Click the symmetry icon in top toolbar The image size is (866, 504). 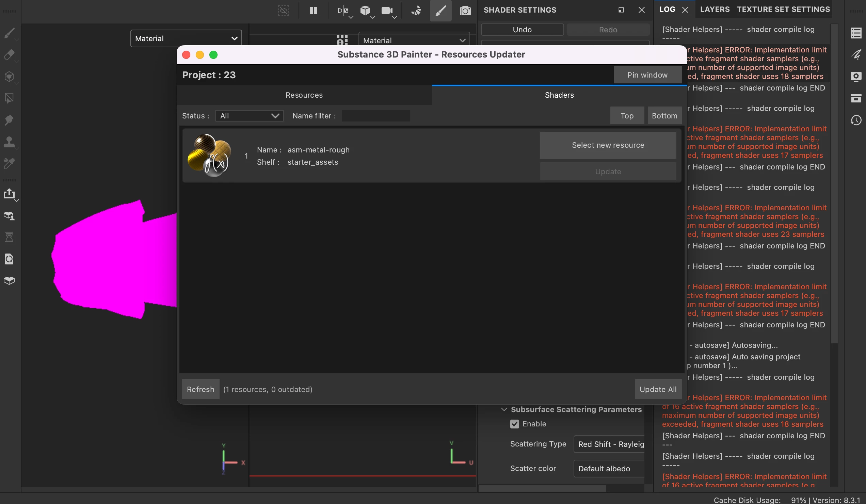coord(342,11)
